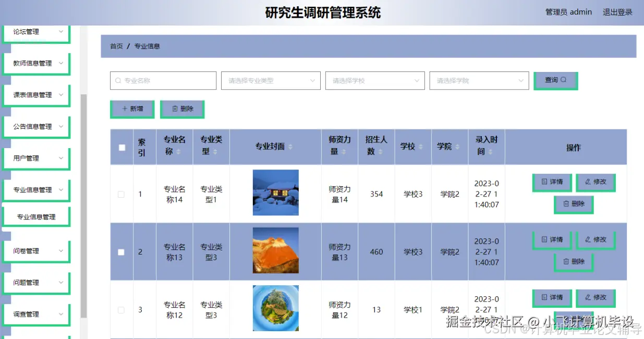Click 管理员 admin in the header
Image resolution: width=644 pixels, height=339 pixels.
tap(568, 12)
